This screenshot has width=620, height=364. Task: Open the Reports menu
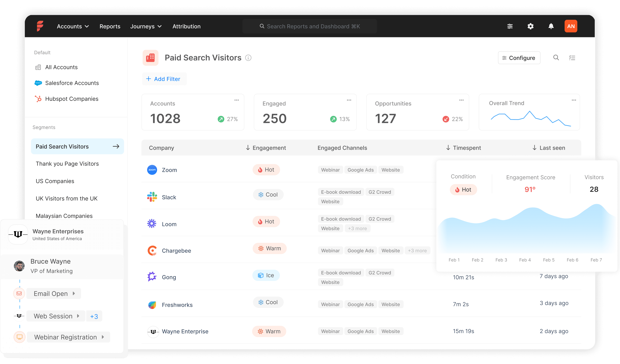click(110, 26)
